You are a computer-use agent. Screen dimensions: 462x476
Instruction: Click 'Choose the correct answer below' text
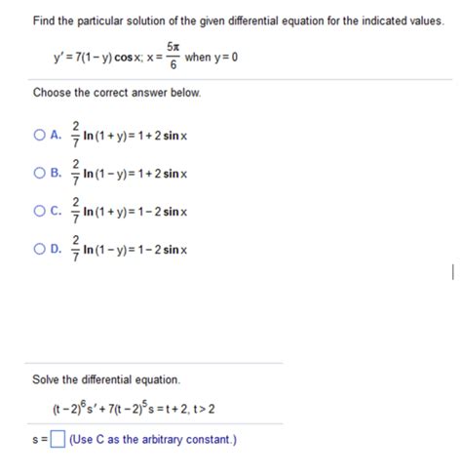click(x=117, y=93)
